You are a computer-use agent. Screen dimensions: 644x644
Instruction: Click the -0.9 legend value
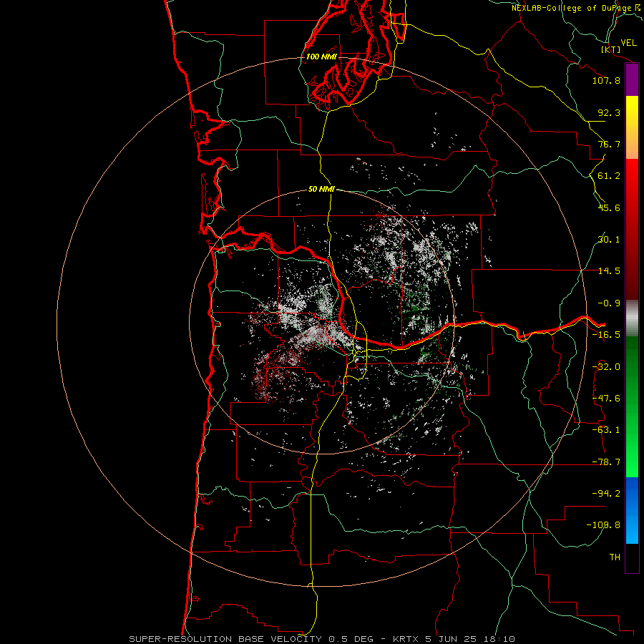(x=609, y=303)
